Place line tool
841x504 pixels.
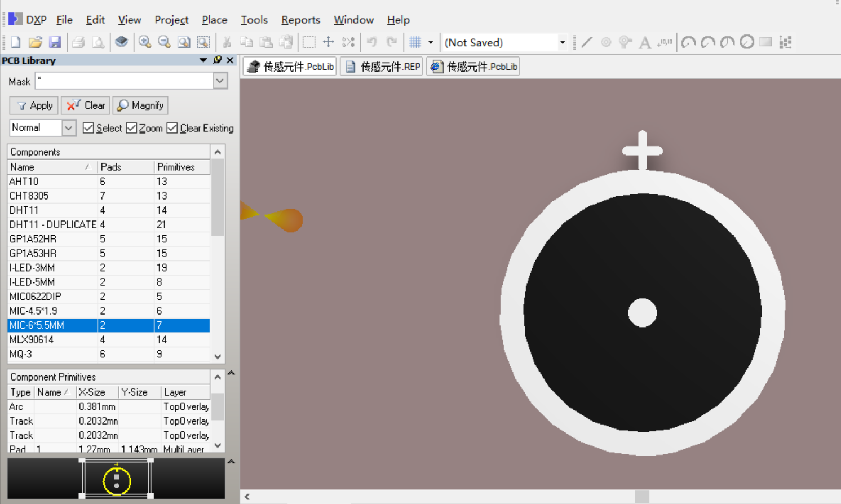point(587,42)
